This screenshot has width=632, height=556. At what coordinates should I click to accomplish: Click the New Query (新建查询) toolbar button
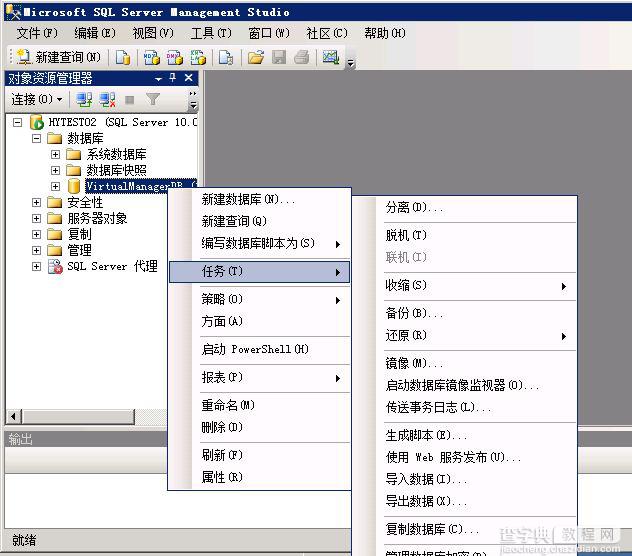point(59,57)
